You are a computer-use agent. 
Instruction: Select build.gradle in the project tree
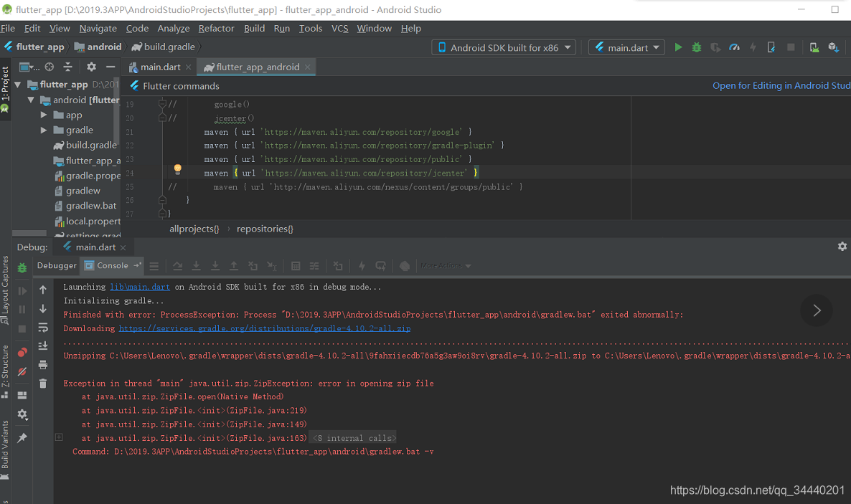point(85,146)
